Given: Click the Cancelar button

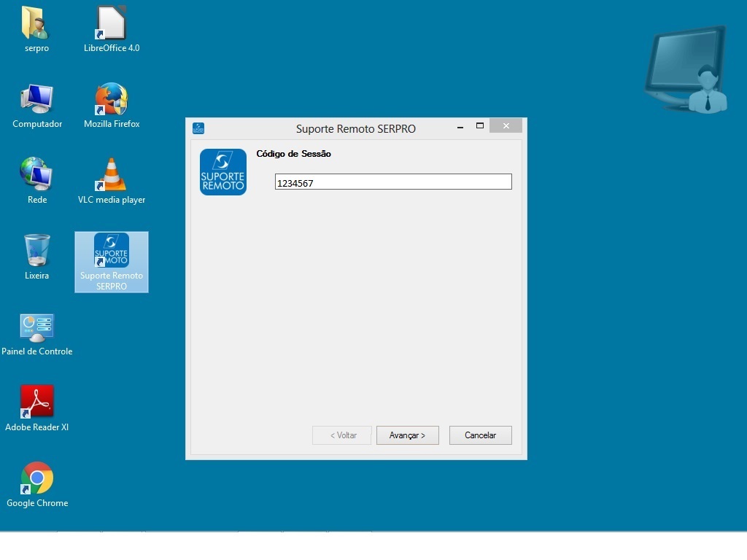Looking at the screenshot, I should click(480, 435).
